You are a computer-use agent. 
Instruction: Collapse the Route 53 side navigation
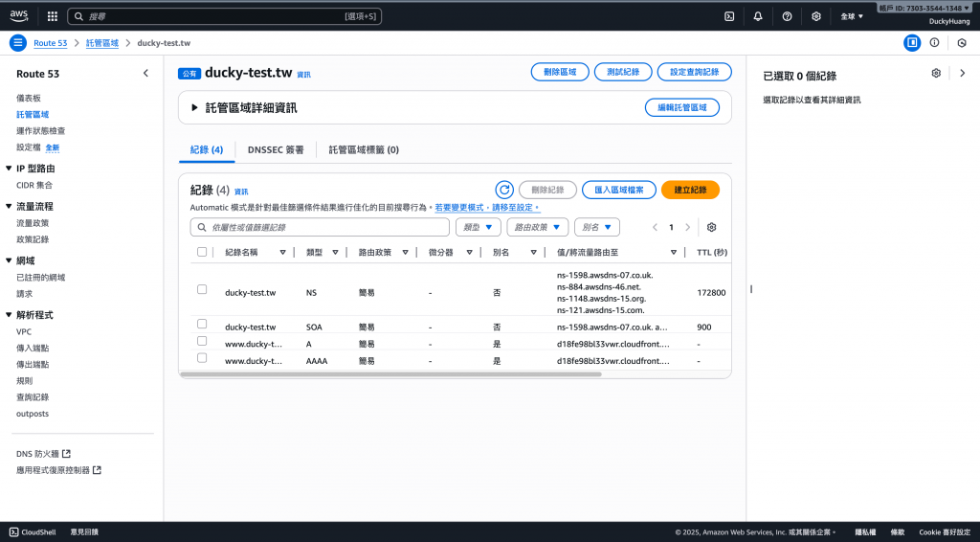145,73
